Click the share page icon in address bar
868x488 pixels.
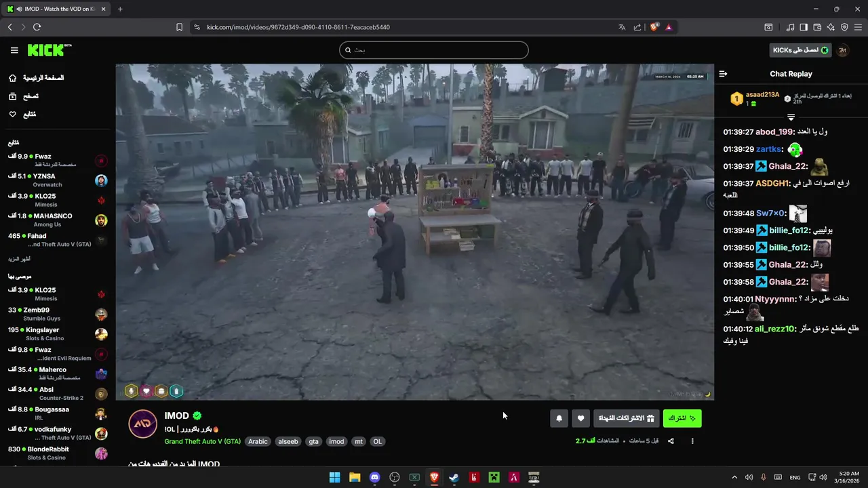[x=637, y=27]
